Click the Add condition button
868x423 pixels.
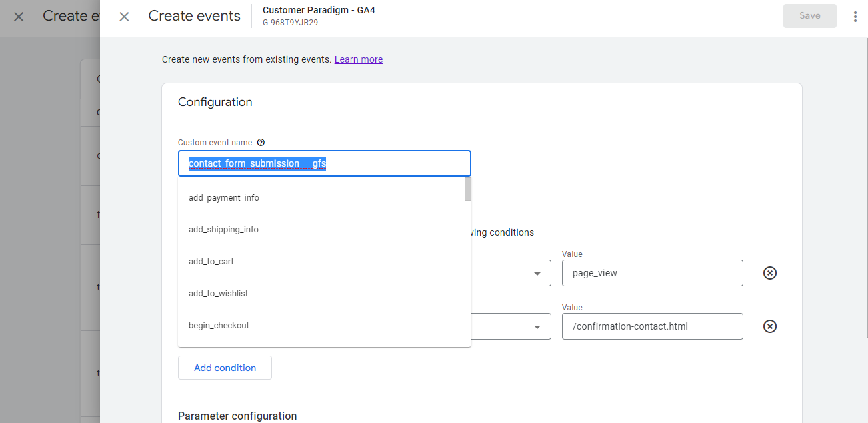pos(225,368)
